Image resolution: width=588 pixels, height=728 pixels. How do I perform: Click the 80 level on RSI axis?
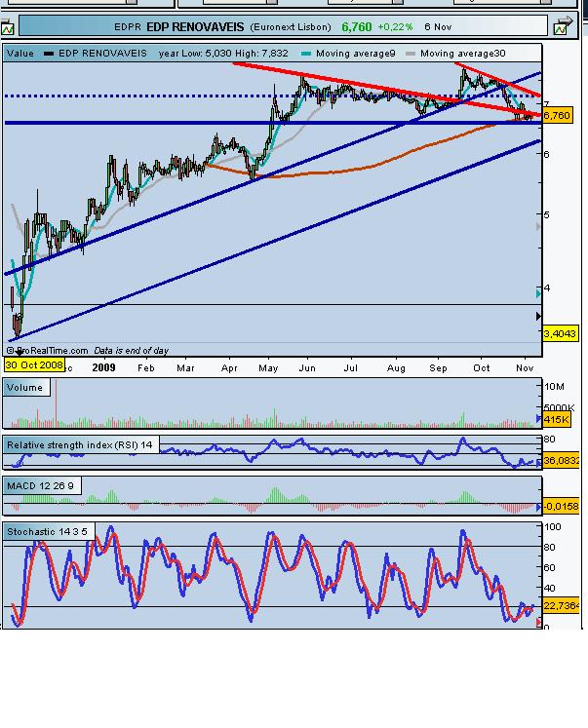pyautogui.click(x=549, y=440)
